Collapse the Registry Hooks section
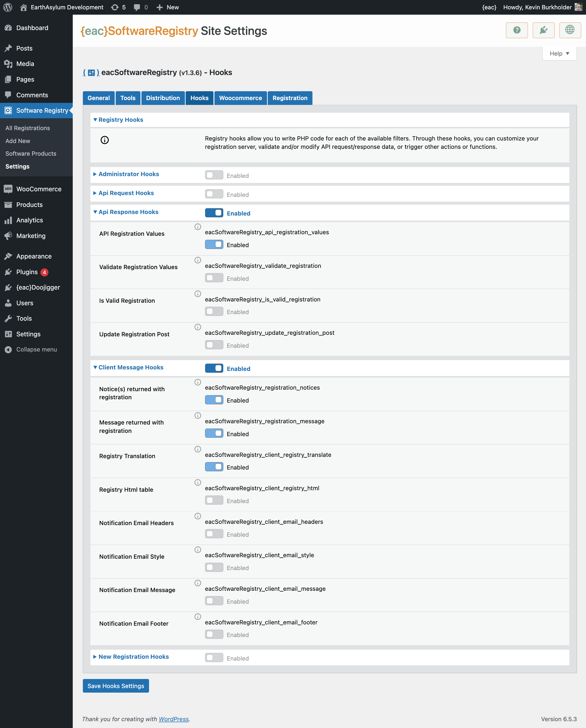Screen dimensions: 586x728 click(118, 120)
